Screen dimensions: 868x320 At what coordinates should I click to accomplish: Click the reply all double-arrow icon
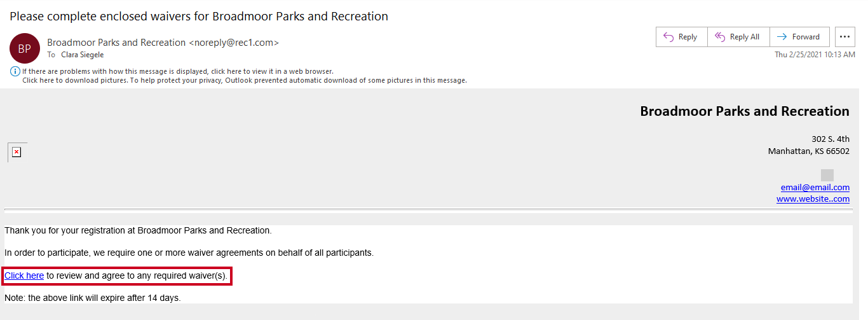[720, 37]
